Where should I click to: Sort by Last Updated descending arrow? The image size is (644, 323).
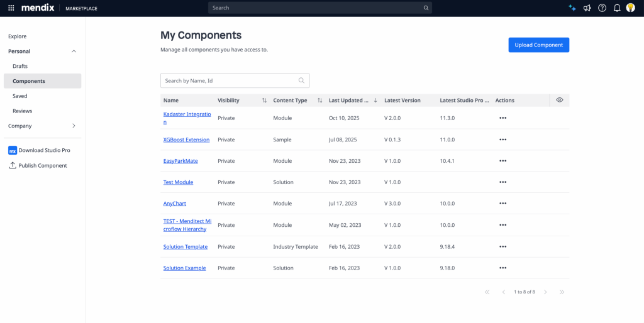click(x=375, y=101)
